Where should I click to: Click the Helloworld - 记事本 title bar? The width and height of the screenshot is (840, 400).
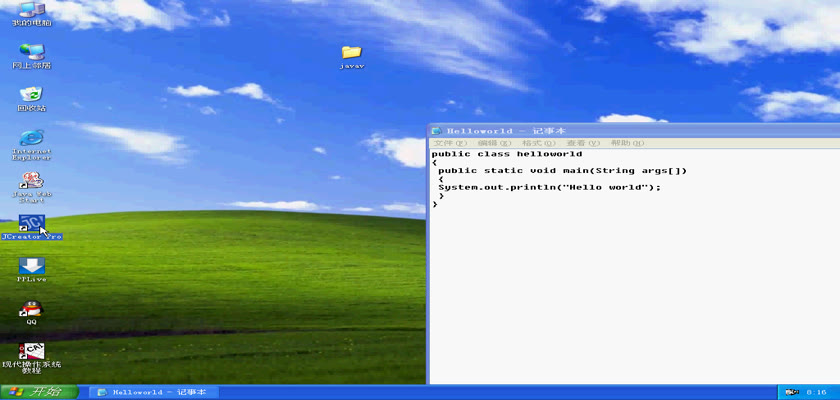click(634, 131)
